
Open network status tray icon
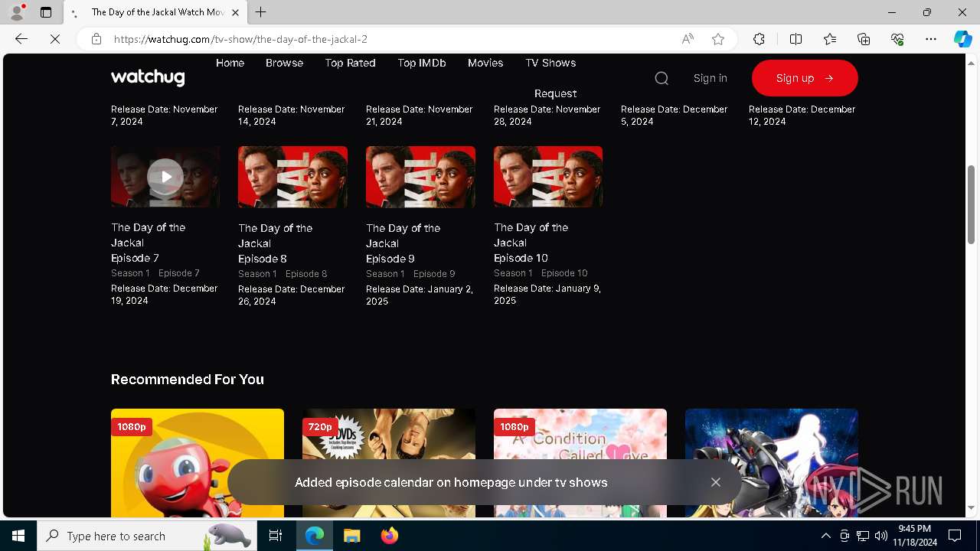pos(863,536)
